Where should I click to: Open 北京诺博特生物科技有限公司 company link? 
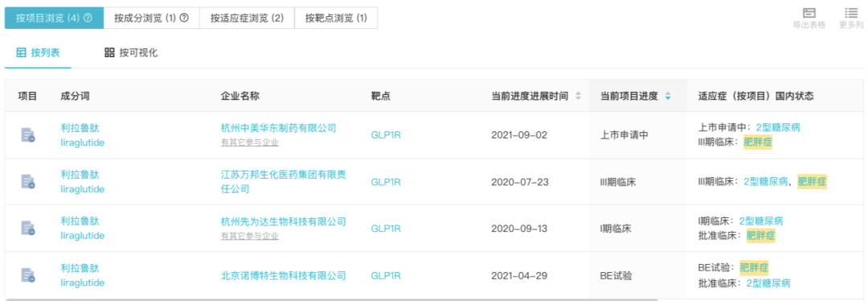click(284, 275)
